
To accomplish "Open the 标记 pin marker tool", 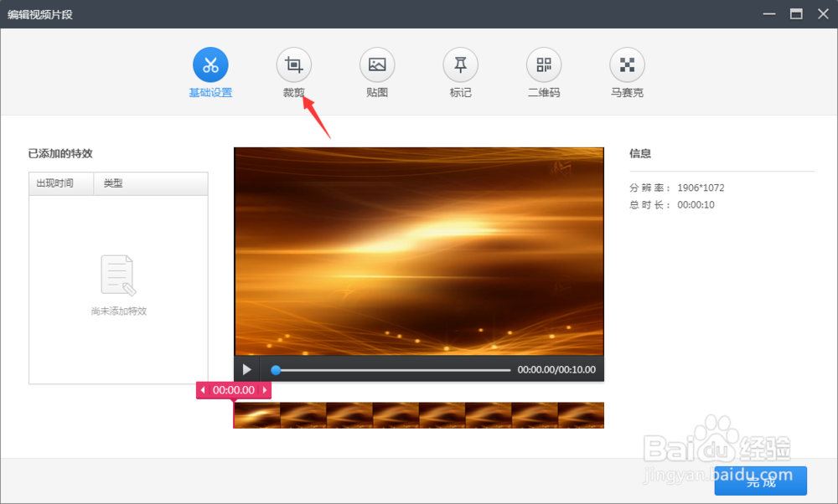I will (x=461, y=65).
